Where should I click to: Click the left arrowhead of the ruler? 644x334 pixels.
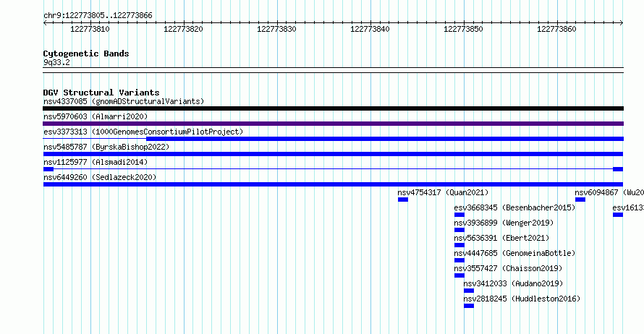pyautogui.click(x=45, y=22)
